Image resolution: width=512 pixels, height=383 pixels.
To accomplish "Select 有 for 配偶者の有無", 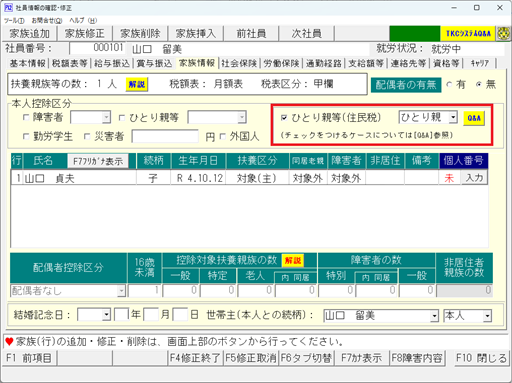I will pos(449,85).
